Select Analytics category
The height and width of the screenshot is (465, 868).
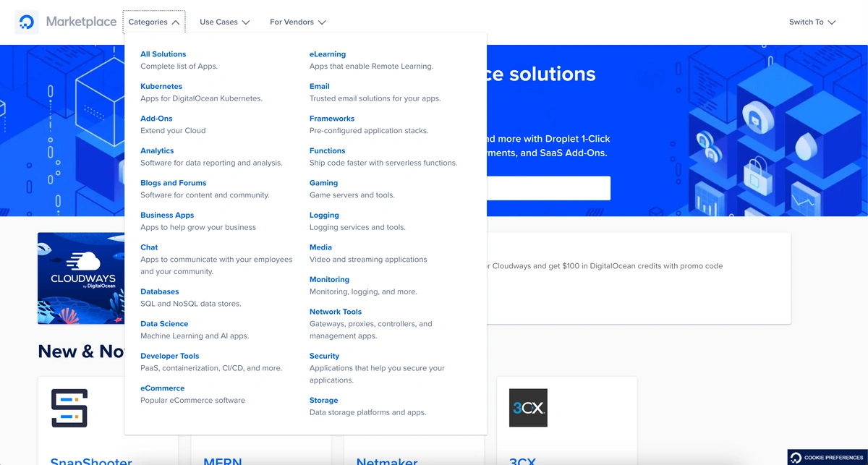click(x=157, y=150)
